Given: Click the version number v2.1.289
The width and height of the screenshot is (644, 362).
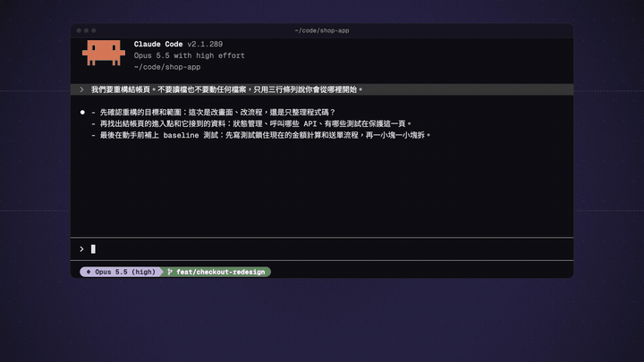Looking at the screenshot, I should pos(205,44).
